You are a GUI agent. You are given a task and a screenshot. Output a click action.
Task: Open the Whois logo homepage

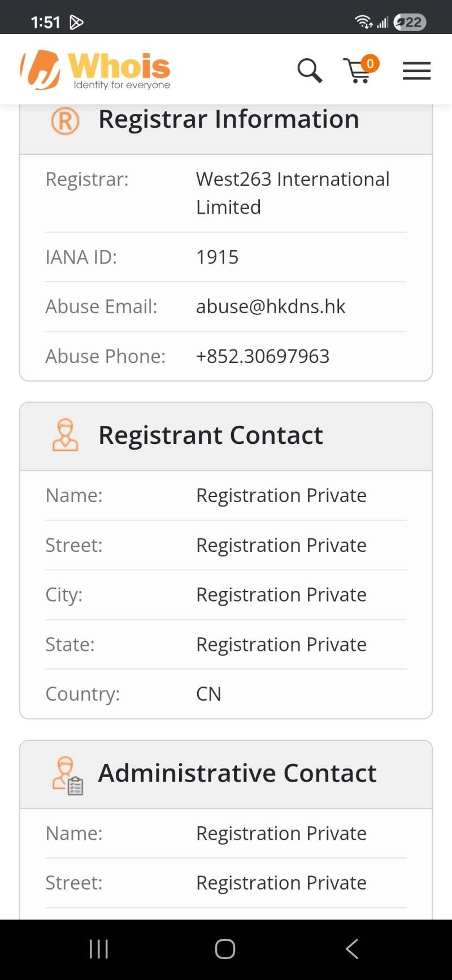point(95,70)
